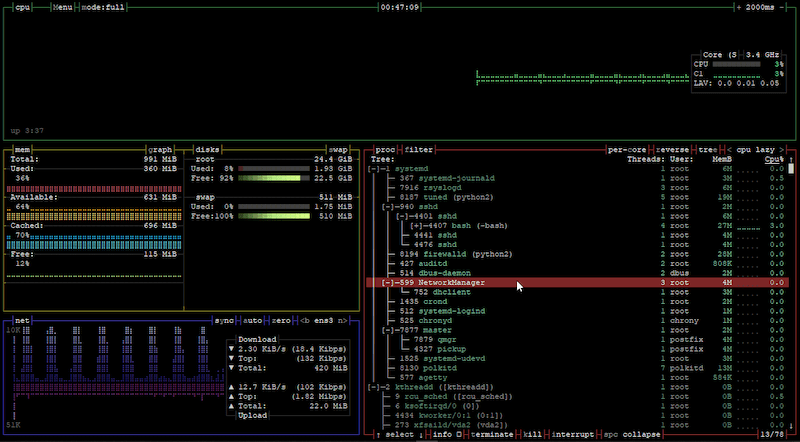Collapse the kthreadd tree branch

[374, 387]
